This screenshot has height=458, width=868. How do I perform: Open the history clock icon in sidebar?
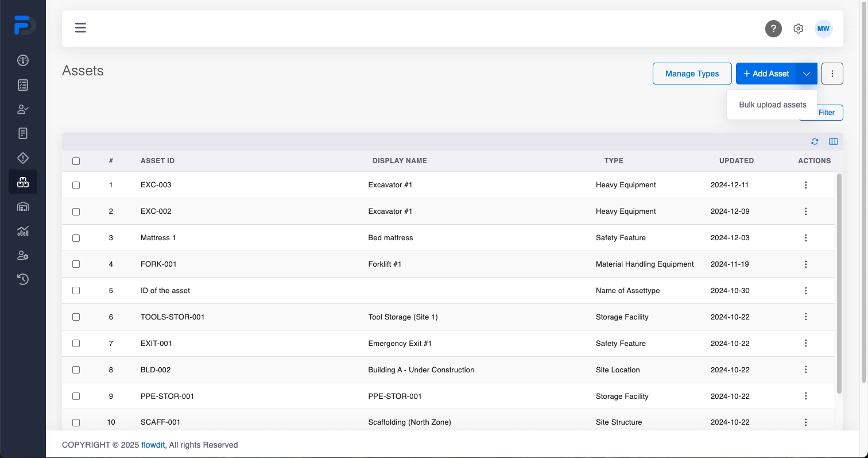click(23, 279)
